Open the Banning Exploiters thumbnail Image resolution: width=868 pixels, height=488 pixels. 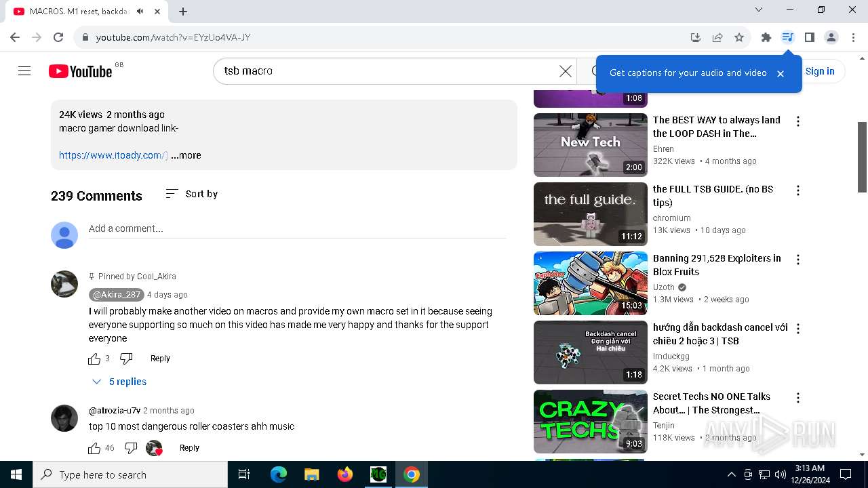click(x=591, y=283)
